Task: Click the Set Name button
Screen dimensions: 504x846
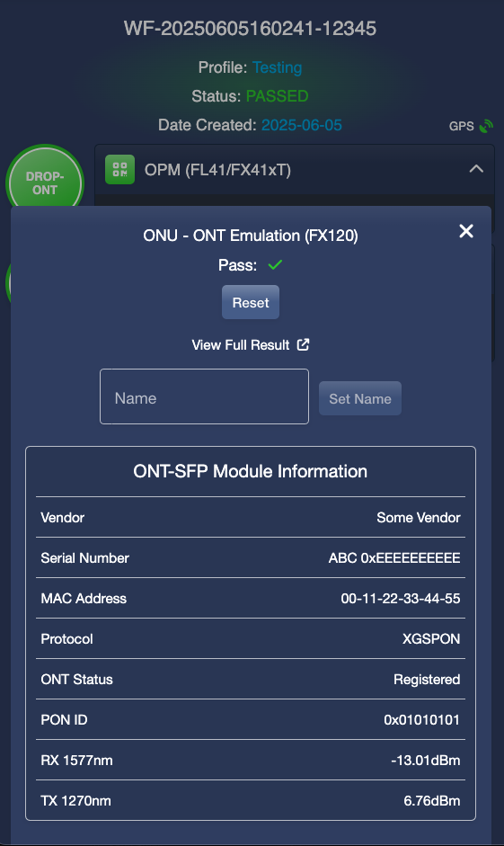Action: click(360, 398)
